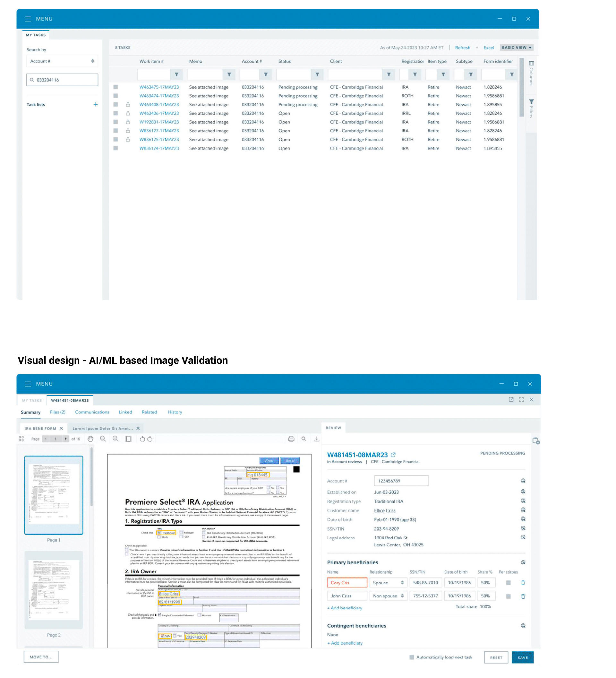Click the zoom in magnifier icon
The image size is (616, 678).
point(115,439)
